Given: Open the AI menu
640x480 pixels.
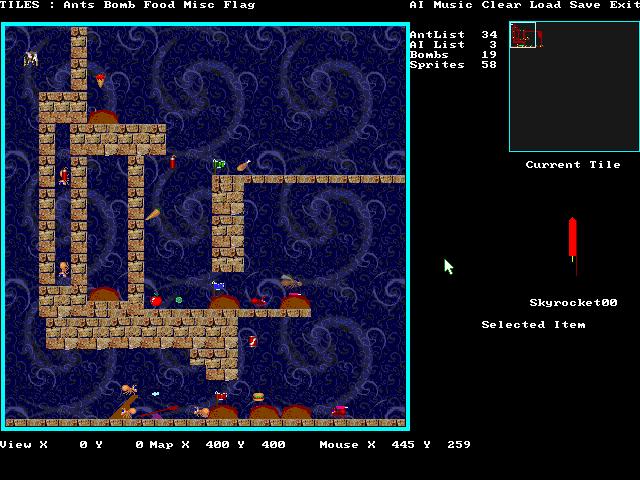Looking at the screenshot, I should pos(417,5).
